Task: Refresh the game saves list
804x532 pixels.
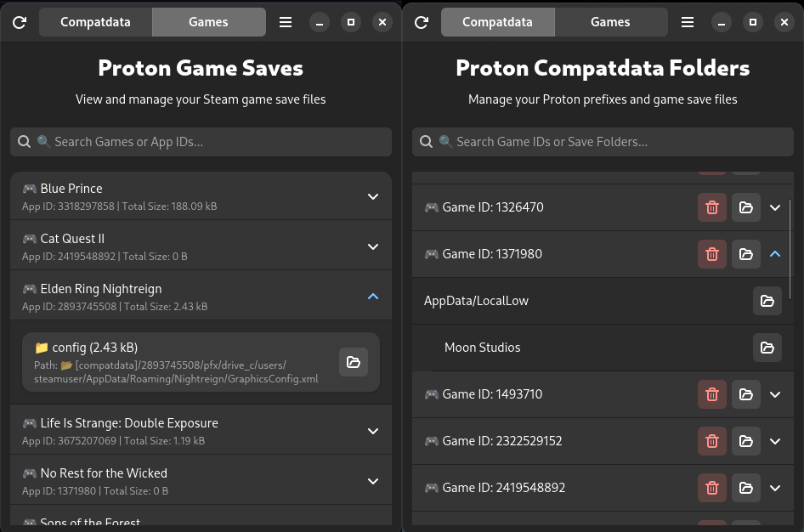Action: point(20,22)
